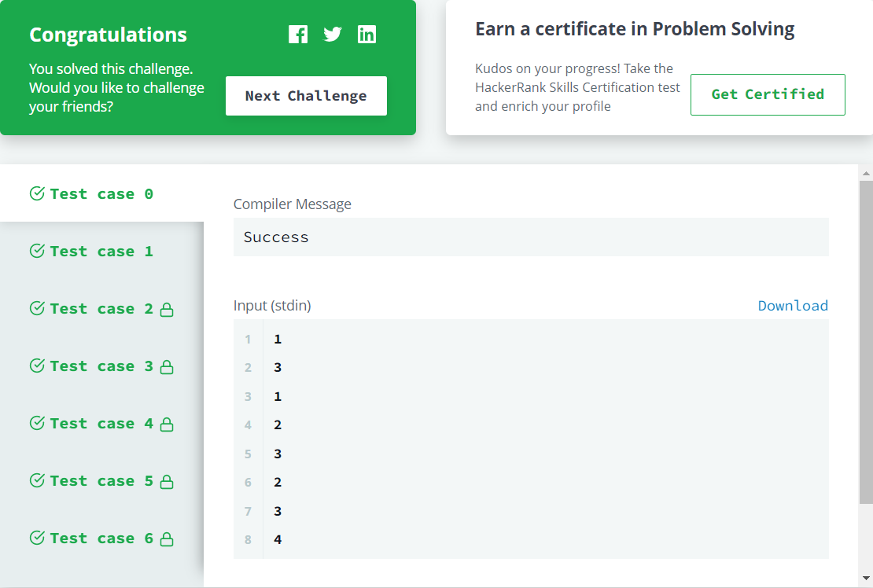Click the scrollbar down arrow

click(866, 579)
